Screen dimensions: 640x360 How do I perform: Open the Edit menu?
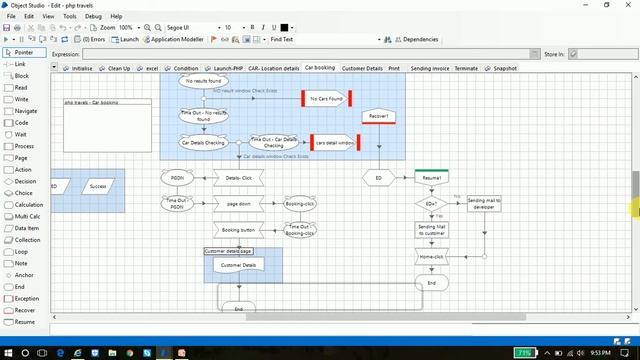(x=29, y=16)
